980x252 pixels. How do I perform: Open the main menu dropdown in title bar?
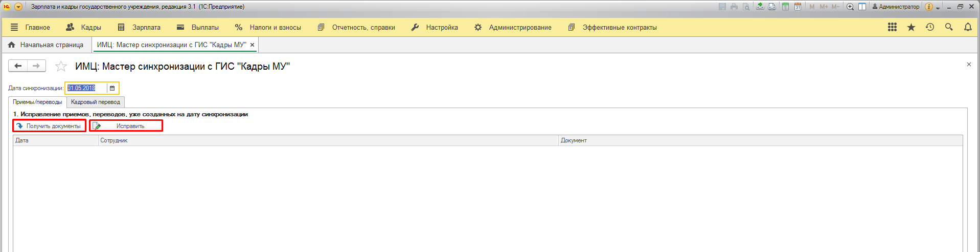pos(18,7)
